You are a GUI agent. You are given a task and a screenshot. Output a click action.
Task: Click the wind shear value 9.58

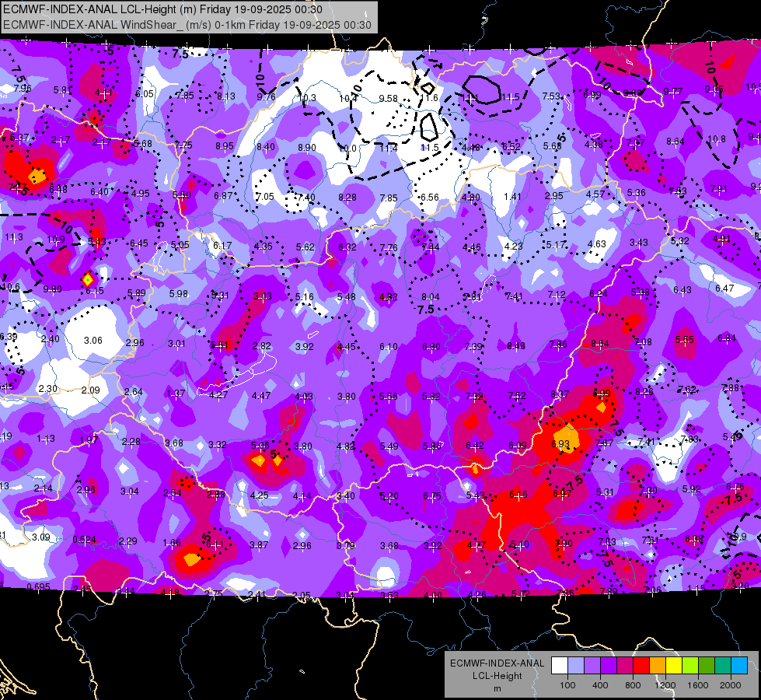click(388, 99)
